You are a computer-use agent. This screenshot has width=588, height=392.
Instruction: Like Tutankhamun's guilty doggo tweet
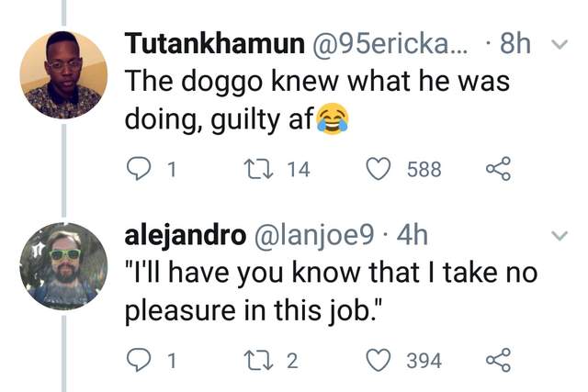coord(380,169)
